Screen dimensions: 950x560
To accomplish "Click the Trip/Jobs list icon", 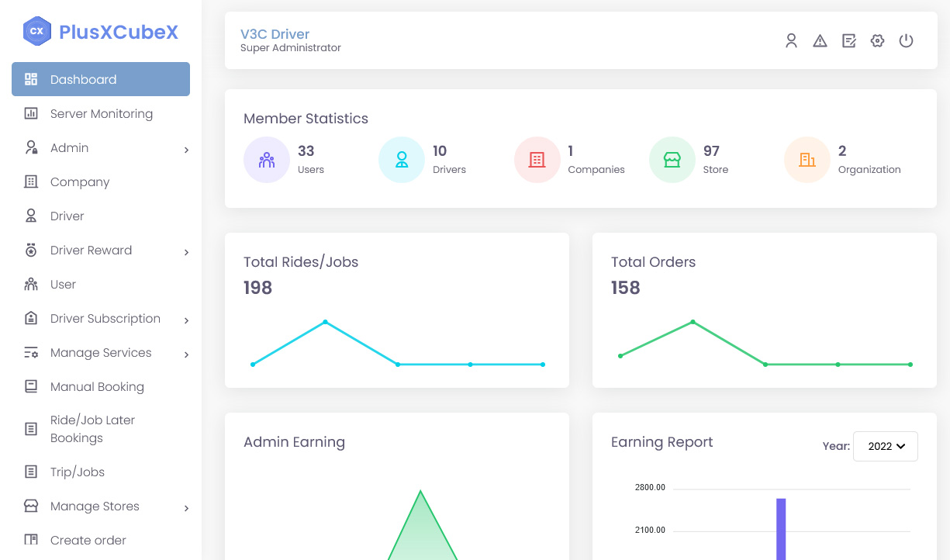I will 31,472.
